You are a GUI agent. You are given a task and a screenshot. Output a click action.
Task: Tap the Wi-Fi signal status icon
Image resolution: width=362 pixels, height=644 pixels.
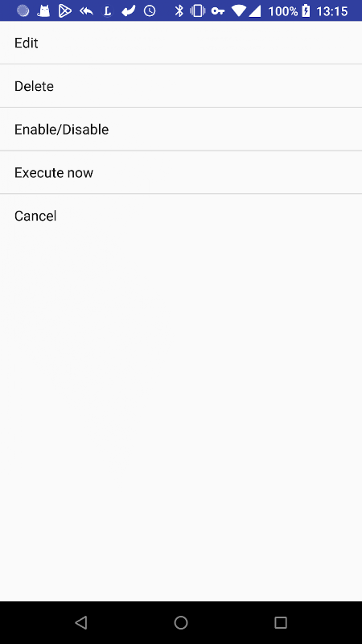click(238, 11)
